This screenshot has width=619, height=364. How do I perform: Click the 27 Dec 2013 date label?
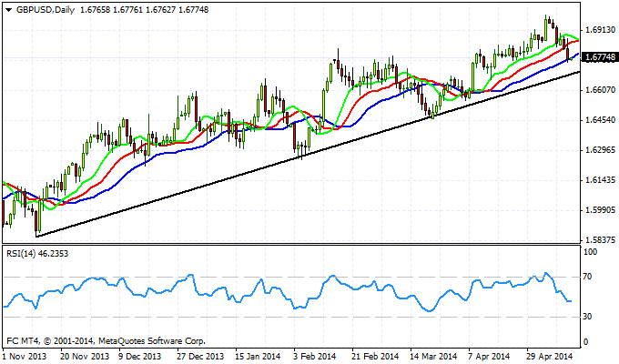(x=201, y=356)
